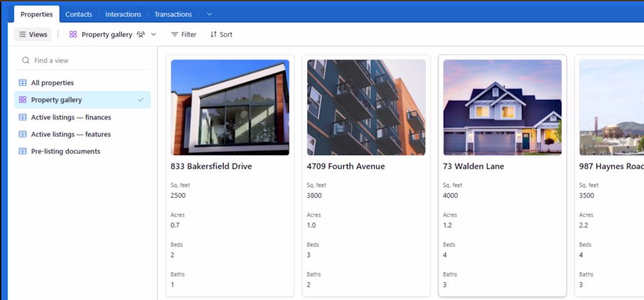Open the Sort options
The height and width of the screenshot is (300, 644).
(x=221, y=35)
